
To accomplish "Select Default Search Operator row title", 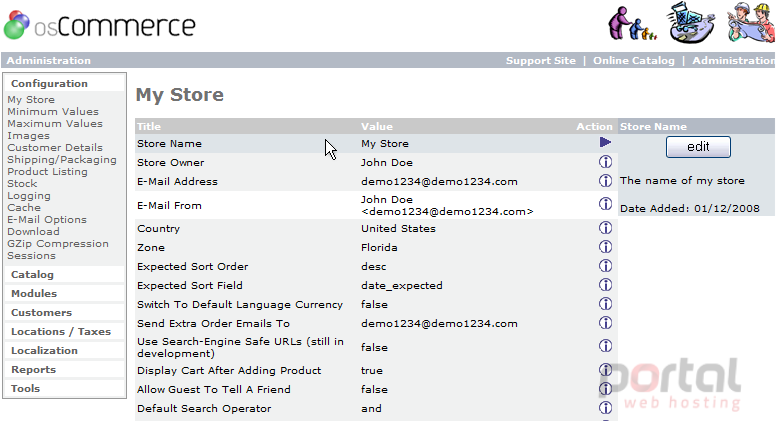I will coord(204,409).
